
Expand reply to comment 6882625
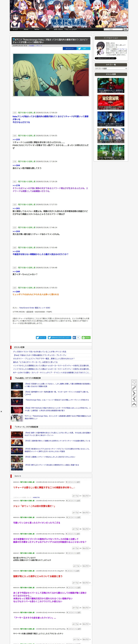point(73,534)
